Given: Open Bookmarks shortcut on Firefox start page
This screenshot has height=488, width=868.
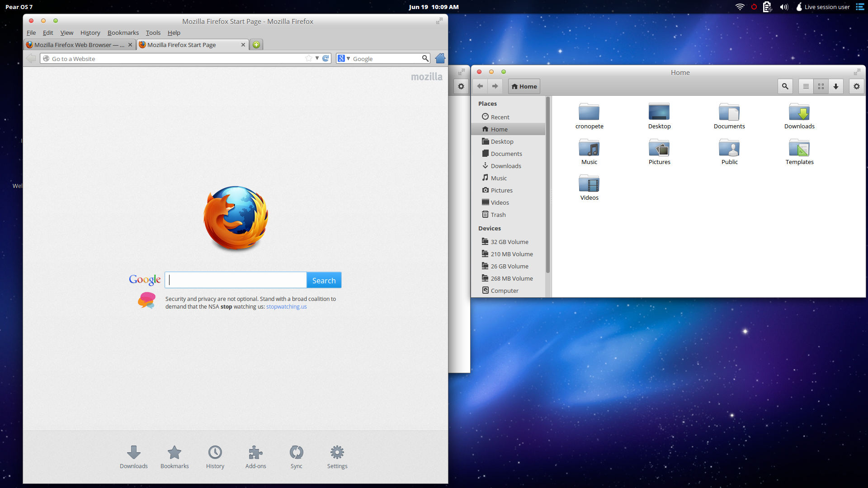Looking at the screenshot, I should click(175, 457).
